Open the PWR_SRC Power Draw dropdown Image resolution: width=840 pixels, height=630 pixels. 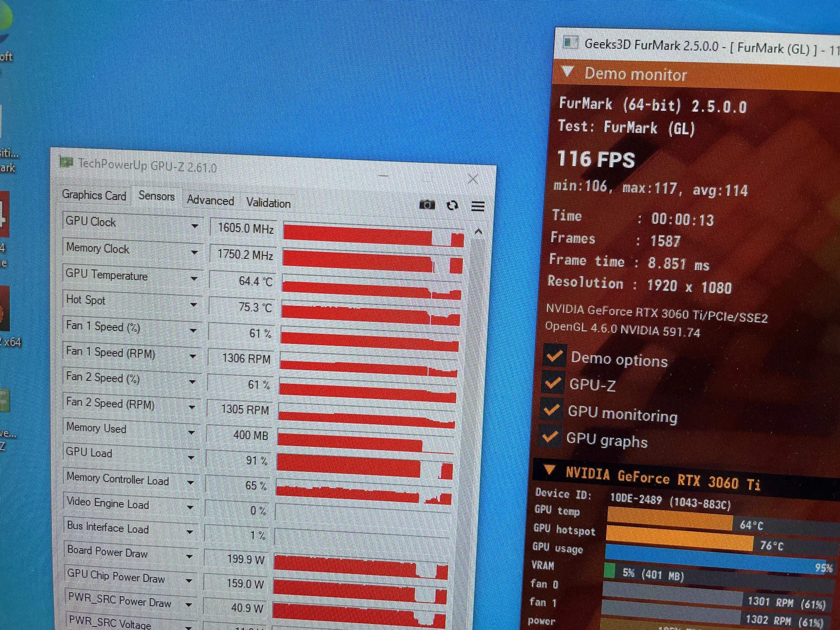[189, 605]
